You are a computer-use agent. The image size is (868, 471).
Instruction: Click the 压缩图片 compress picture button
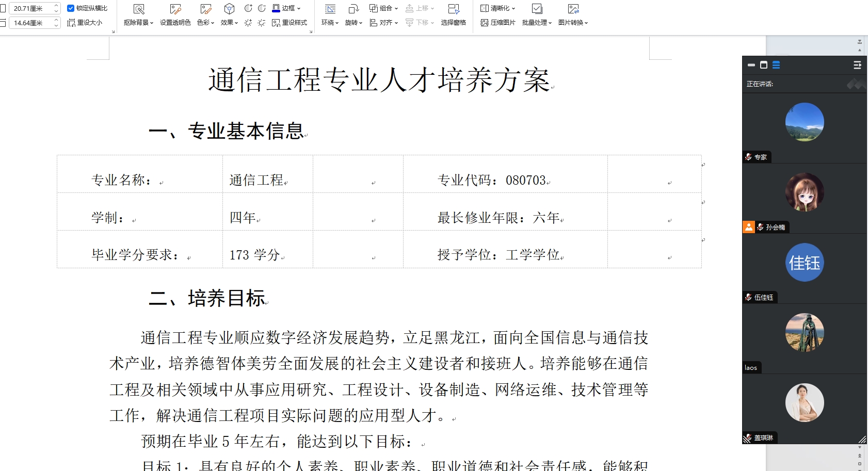coord(497,23)
